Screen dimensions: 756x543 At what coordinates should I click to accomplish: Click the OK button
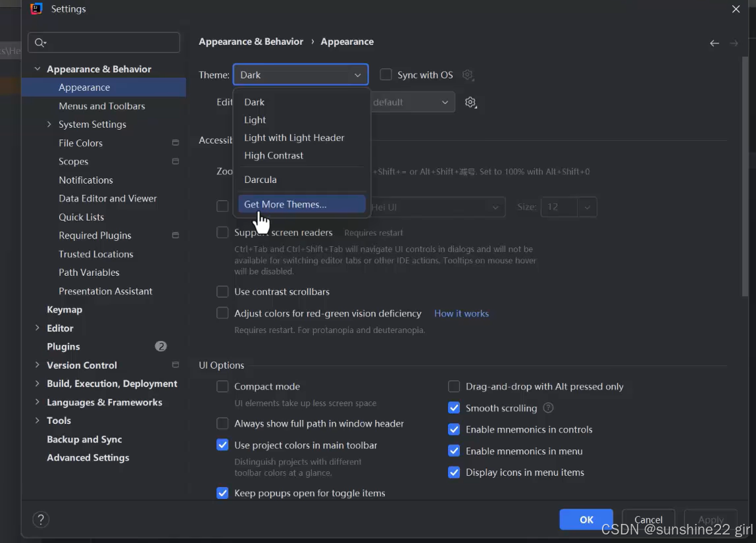coord(586,519)
